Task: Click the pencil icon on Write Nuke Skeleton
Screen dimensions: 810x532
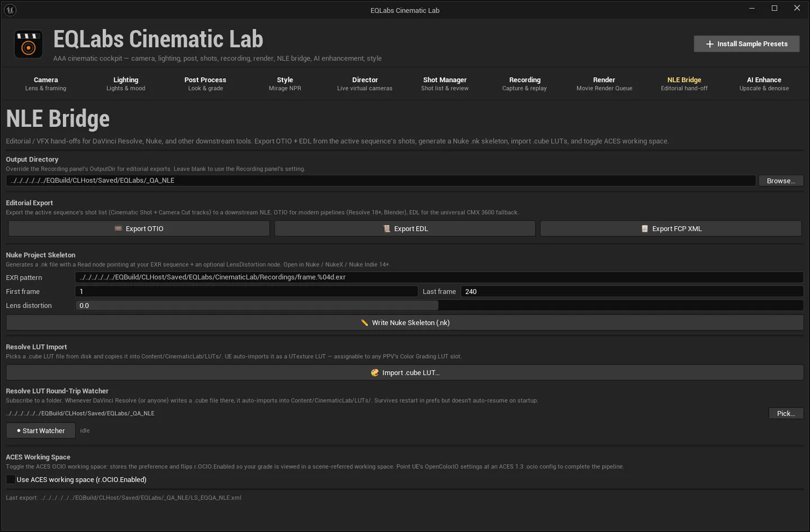Action: [x=364, y=323]
